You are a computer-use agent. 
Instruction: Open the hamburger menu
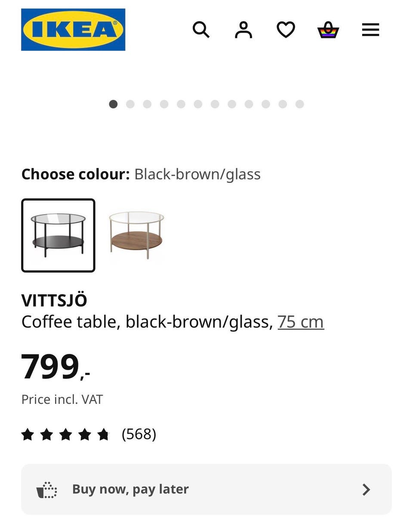[x=370, y=30]
